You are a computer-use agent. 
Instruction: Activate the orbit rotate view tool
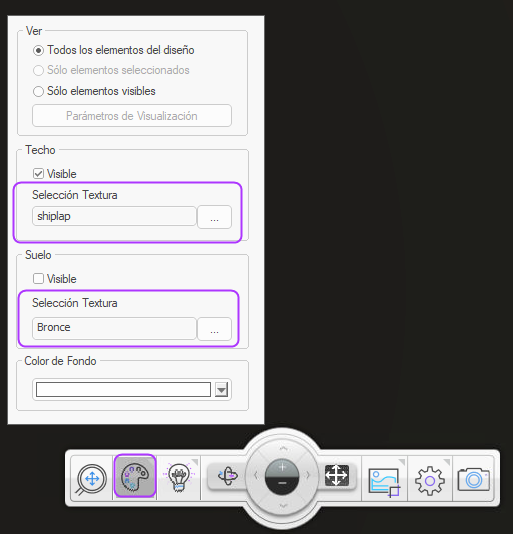tap(228, 475)
